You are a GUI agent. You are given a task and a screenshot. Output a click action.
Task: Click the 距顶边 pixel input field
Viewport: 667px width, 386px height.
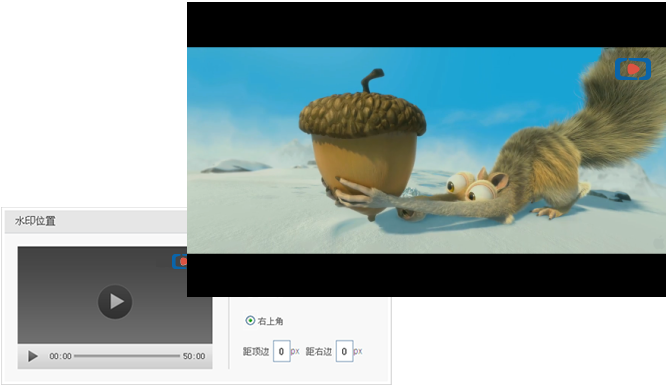(x=281, y=351)
